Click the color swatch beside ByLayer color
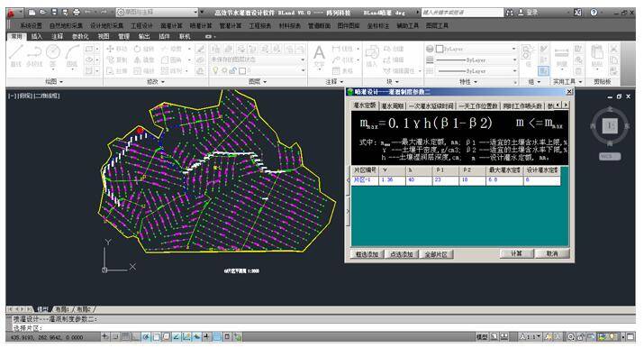The image size is (644, 348). point(440,49)
